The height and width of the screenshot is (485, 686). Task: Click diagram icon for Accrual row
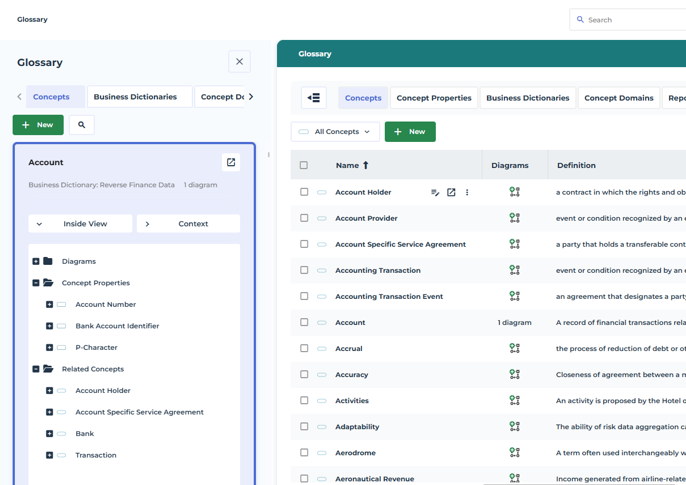(x=514, y=349)
